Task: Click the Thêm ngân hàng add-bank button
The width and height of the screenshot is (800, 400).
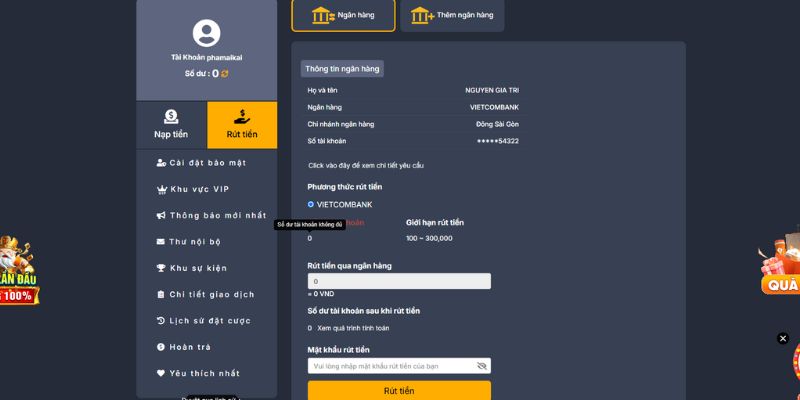Action: 452,15
